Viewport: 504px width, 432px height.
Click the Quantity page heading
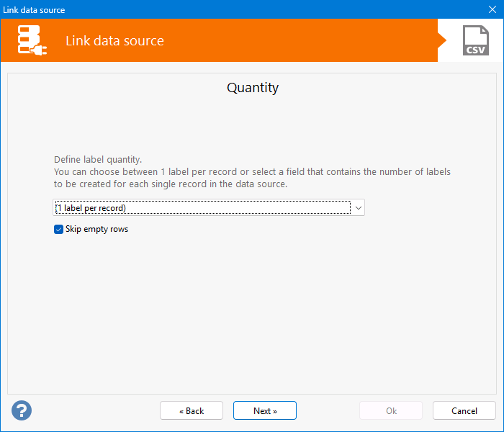[x=253, y=88]
